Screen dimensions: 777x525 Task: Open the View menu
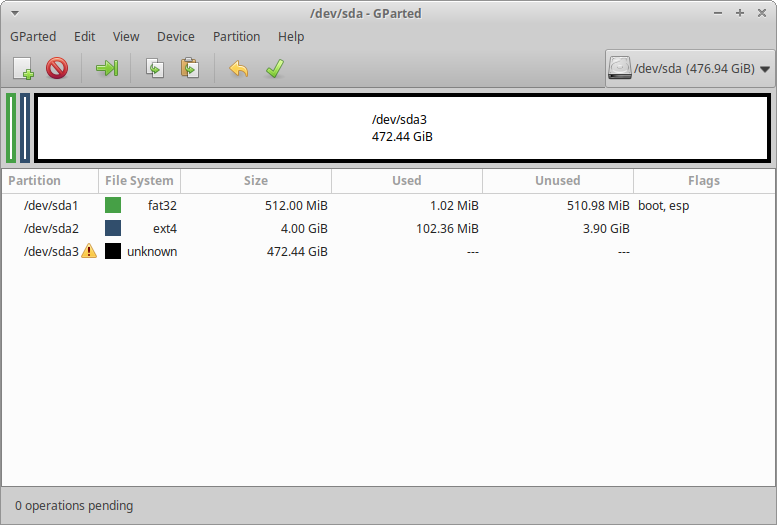coord(126,37)
